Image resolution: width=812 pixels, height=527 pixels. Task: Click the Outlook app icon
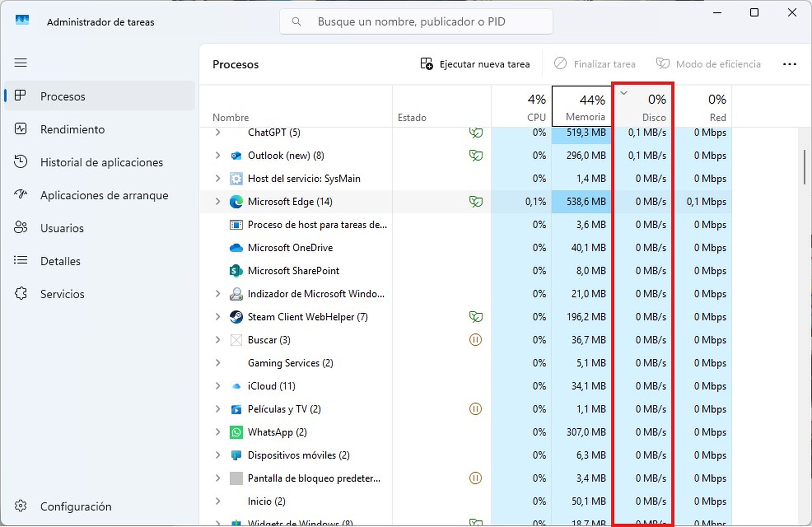(236, 156)
